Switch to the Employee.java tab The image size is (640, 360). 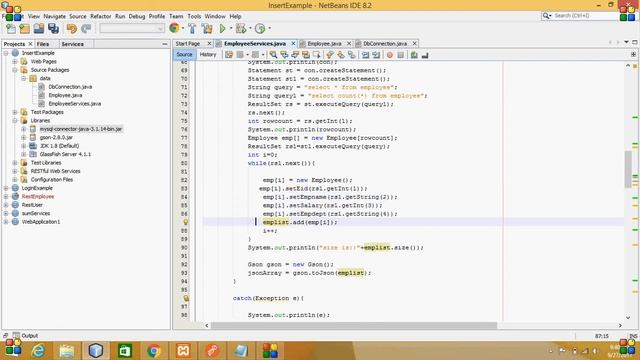(324, 44)
